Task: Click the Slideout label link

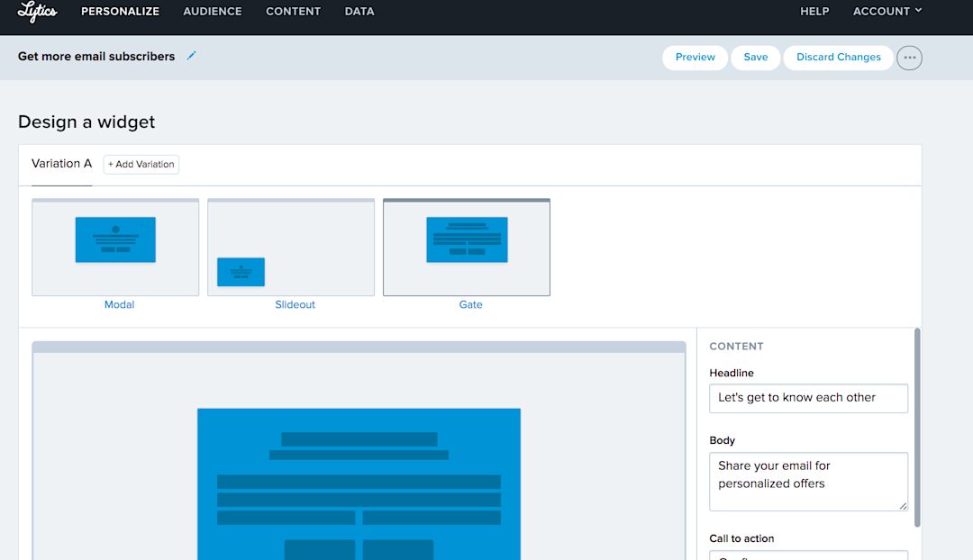Action: [295, 304]
